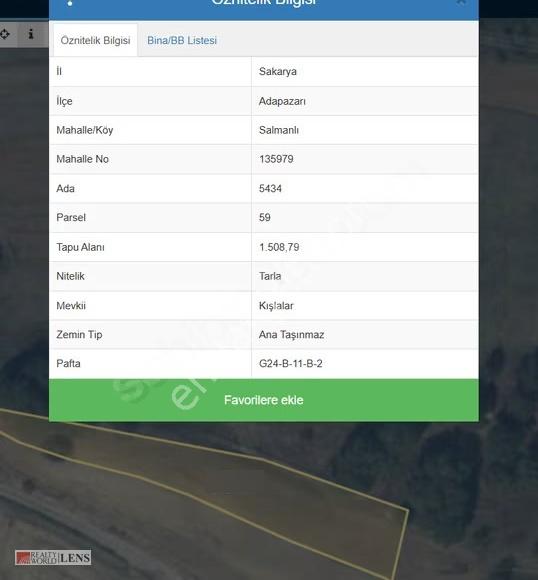The height and width of the screenshot is (580, 538).
Task: Click the Mevkii value Kışlalar
Action: pyautogui.click(x=276, y=306)
